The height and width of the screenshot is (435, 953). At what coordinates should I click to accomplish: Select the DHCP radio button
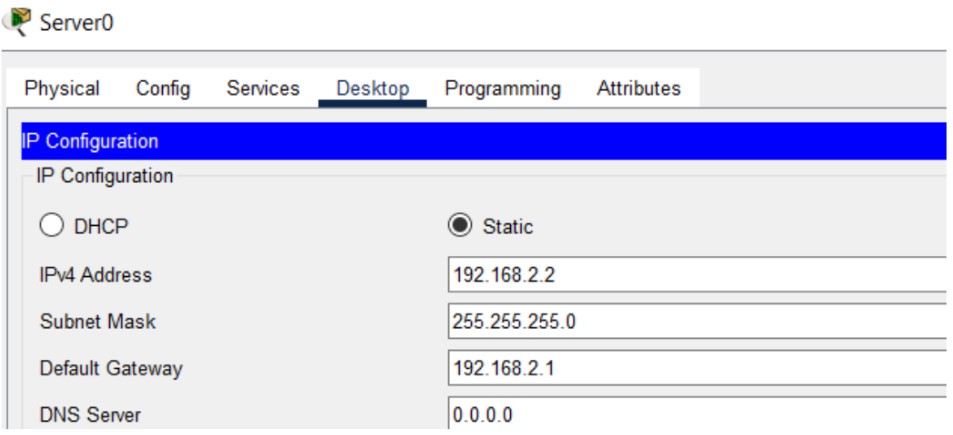coord(52,226)
